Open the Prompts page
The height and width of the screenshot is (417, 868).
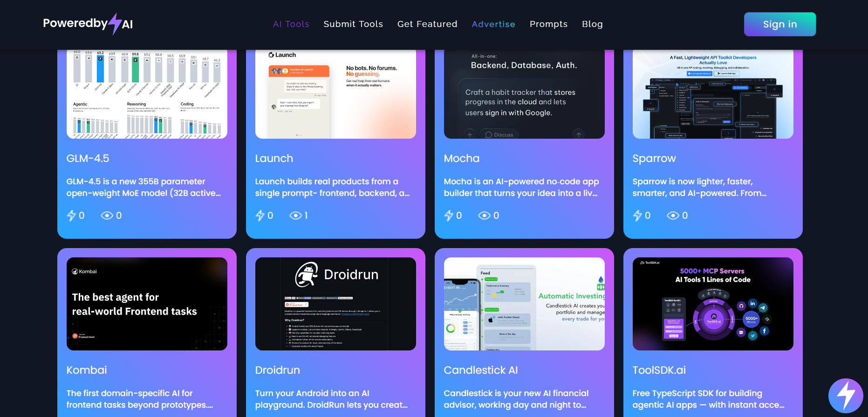548,24
